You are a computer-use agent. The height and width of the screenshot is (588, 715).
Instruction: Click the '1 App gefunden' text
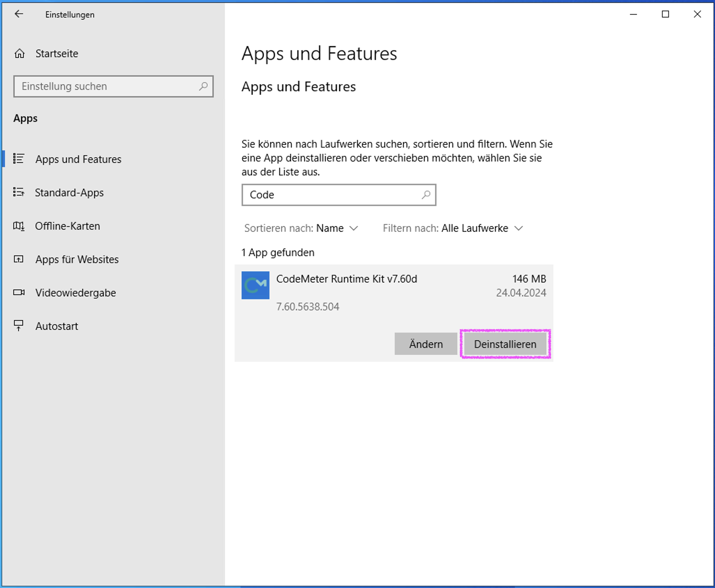tap(278, 252)
